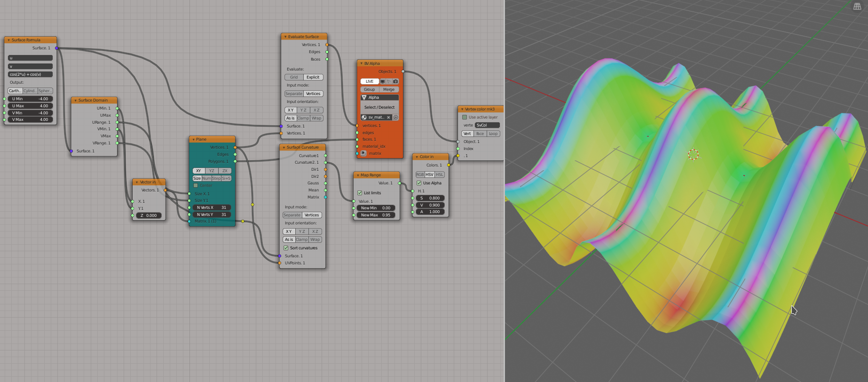The width and height of the screenshot is (868, 382).
Task: Click the sv_mat material sphere icon
Action: pyautogui.click(x=364, y=118)
